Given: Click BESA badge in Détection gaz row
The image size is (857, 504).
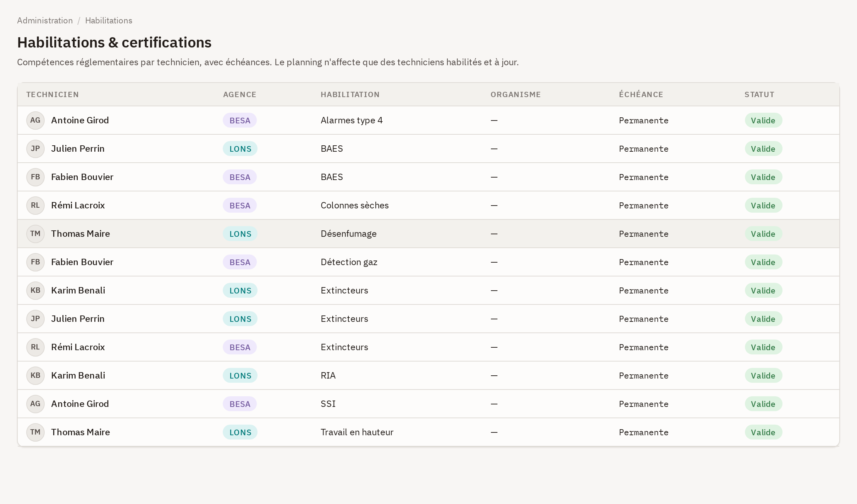Looking at the screenshot, I should point(240,262).
